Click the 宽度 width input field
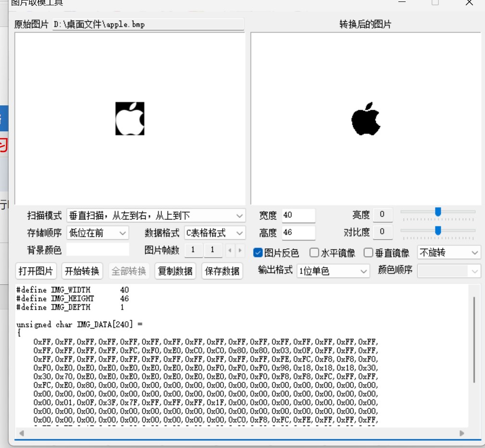This screenshot has width=485, height=448. coord(298,215)
